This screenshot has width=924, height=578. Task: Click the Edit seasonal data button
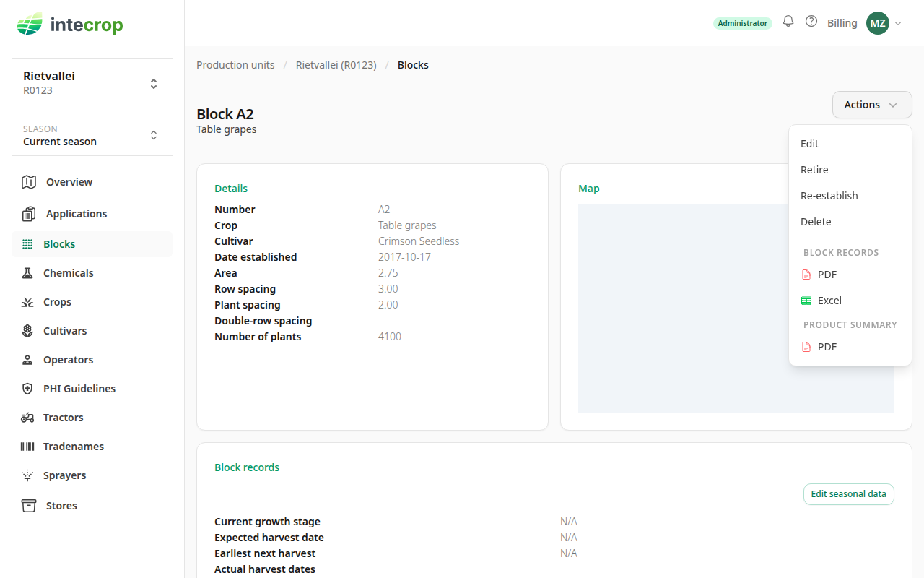pyautogui.click(x=849, y=494)
